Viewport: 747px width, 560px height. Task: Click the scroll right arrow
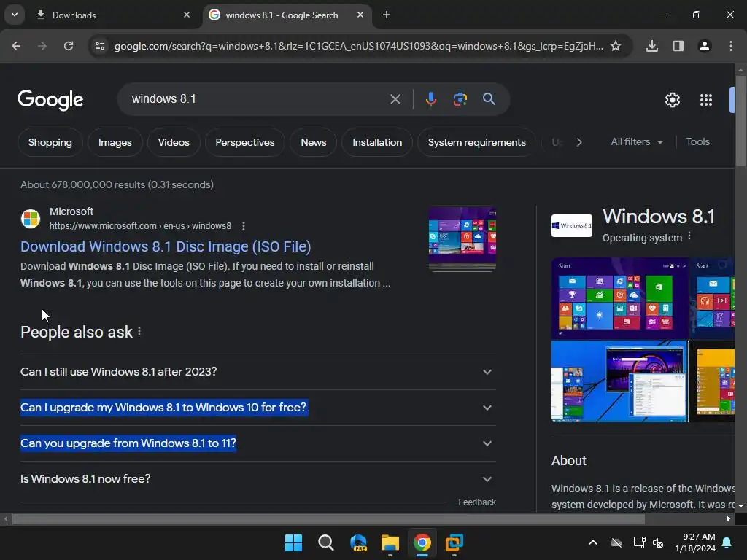729,518
